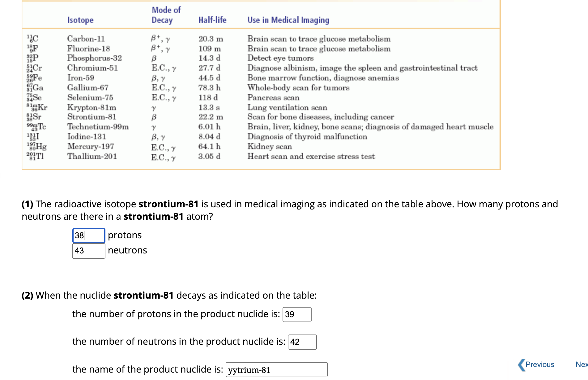Click the Previous navigation link
Screen dimensions: 588x380
pos(539,365)
